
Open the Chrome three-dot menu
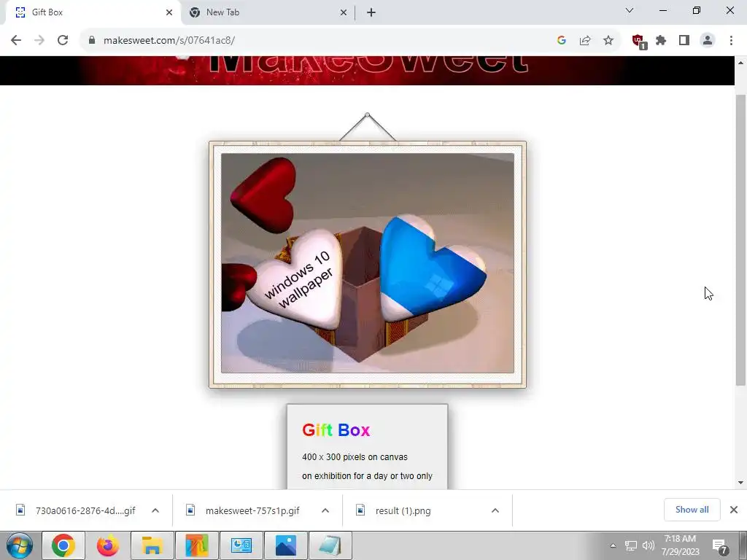731,41
